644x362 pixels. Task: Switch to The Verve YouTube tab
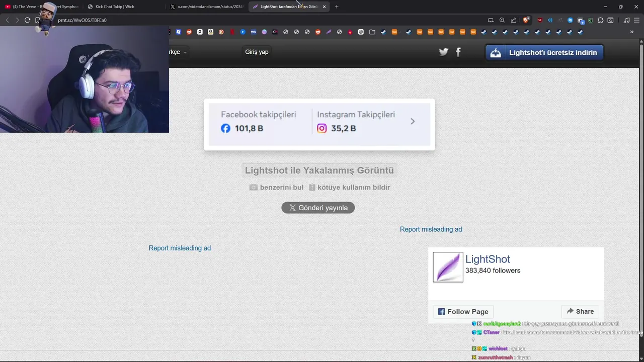click(x=42, y=7)
